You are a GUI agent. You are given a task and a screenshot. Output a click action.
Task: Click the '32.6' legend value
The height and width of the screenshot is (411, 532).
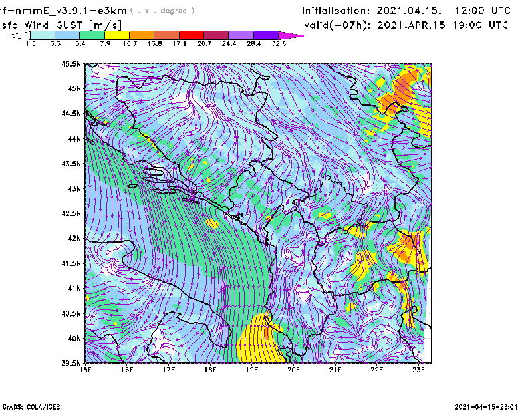279,43
